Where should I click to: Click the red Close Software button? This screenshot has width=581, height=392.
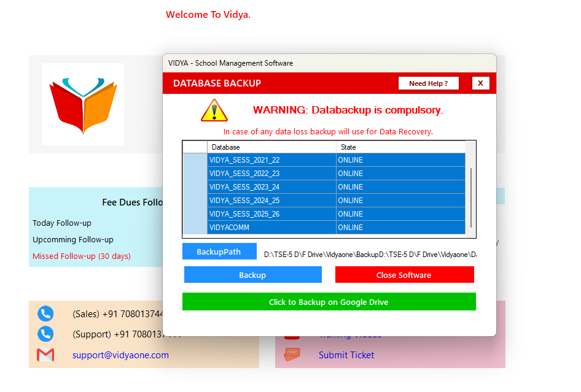[x=404, y=275]
